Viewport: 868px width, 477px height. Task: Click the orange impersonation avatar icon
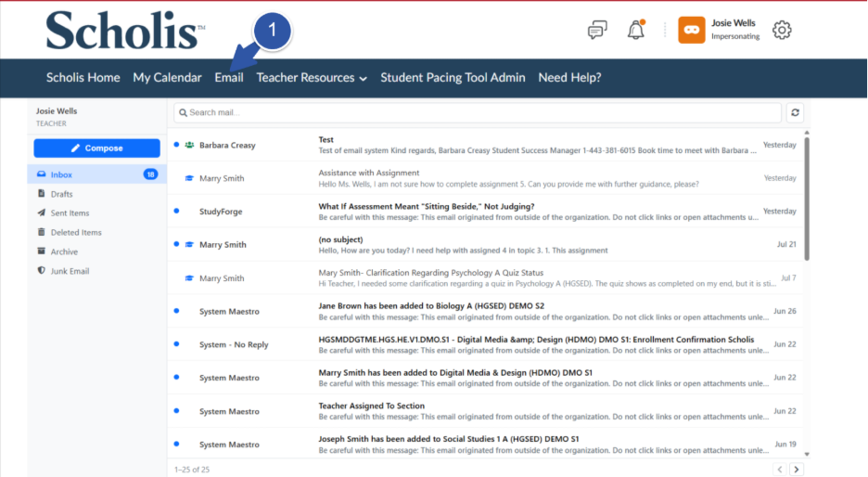692,30
